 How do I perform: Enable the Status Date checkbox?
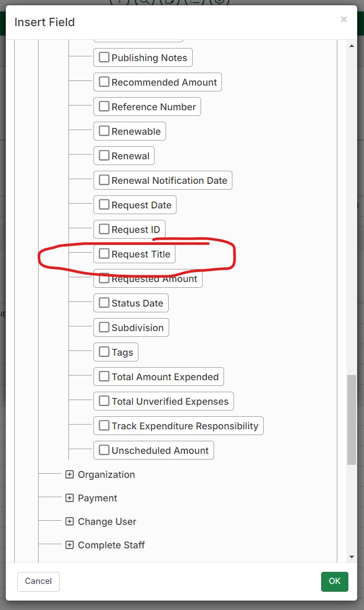click(x=104, y=303)
